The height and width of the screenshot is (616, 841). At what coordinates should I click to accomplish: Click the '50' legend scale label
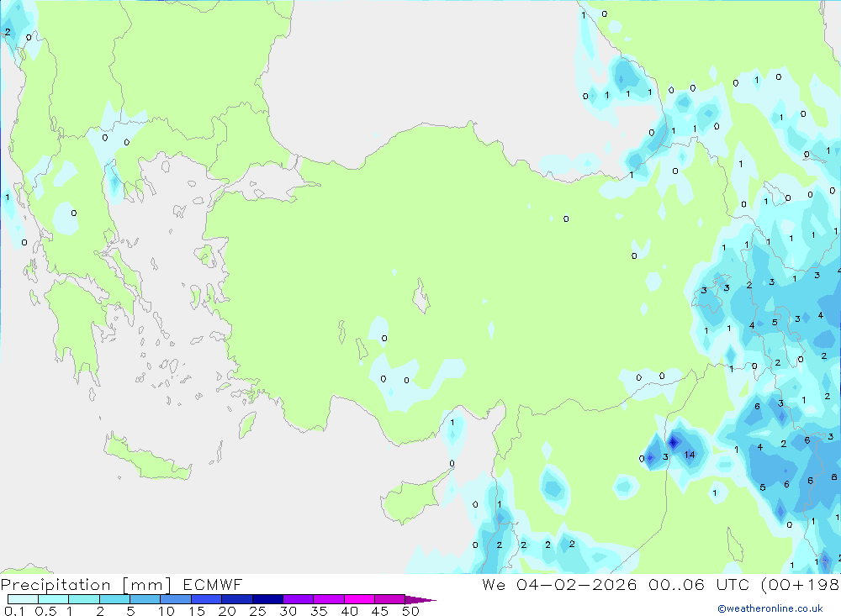411,611
